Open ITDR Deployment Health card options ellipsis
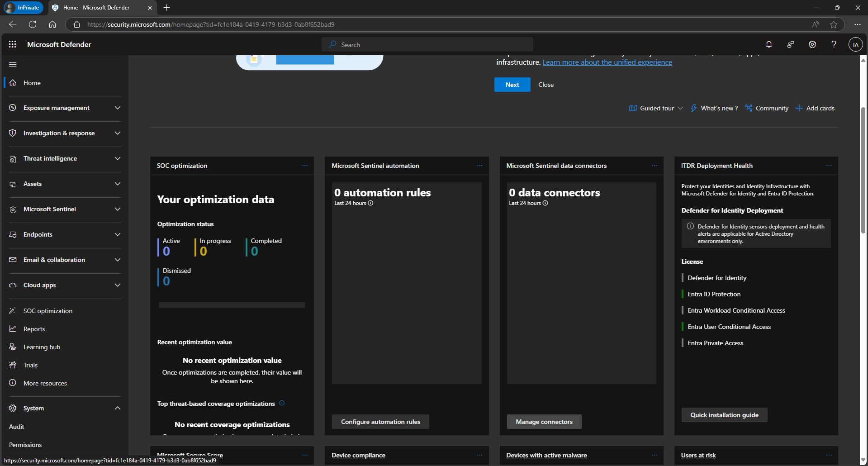868x466 pixels. tap(829, 166)
